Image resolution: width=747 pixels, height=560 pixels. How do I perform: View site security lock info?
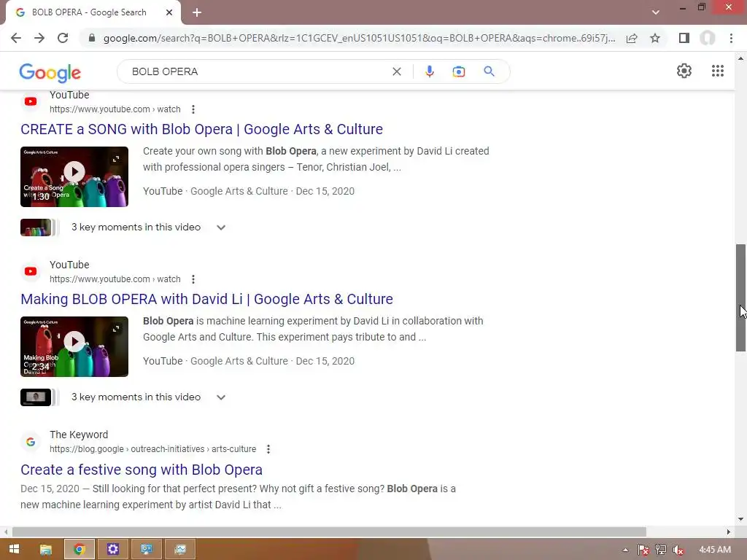(x=92, y=38)
